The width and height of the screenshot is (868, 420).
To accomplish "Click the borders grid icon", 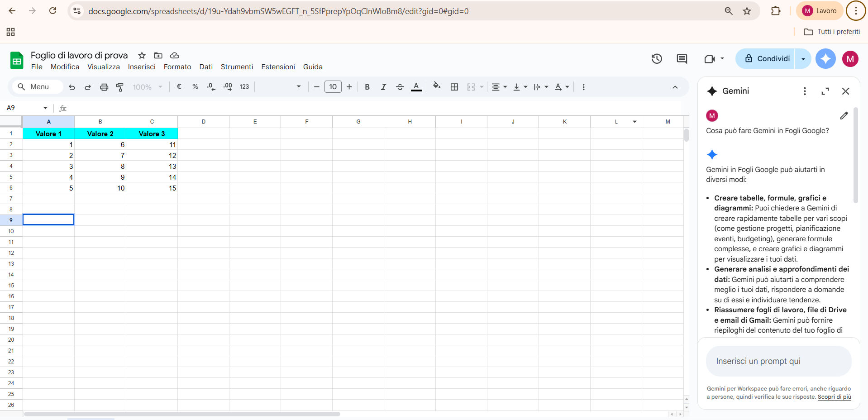I will click(x=454, y=87).
